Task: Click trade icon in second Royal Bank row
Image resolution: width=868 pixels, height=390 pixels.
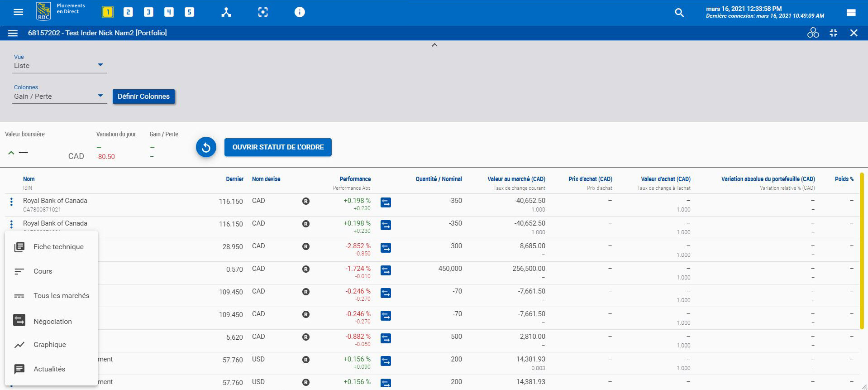Action: coord(386,225)
